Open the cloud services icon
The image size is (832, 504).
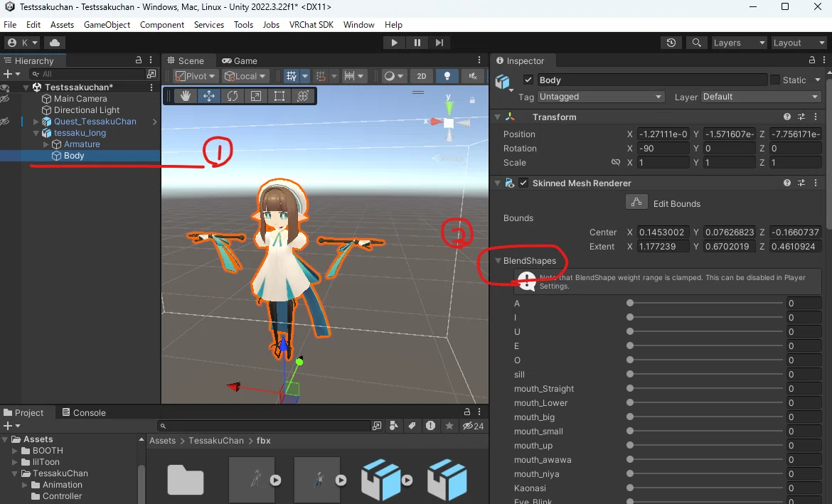[55, 43]
